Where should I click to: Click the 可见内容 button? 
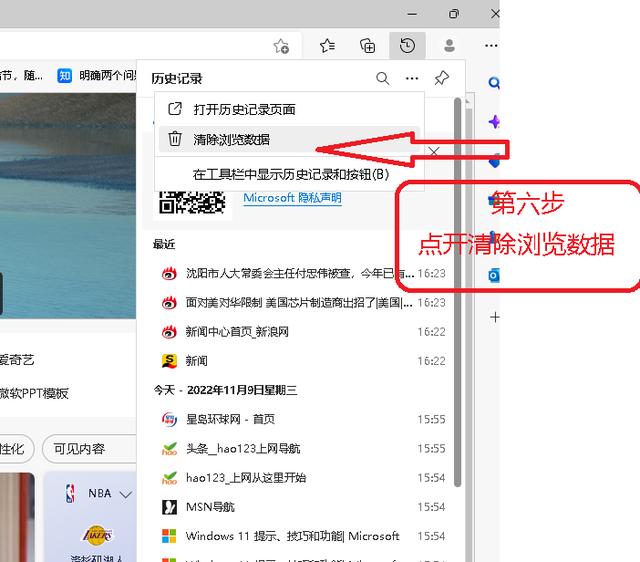[90, 449]
